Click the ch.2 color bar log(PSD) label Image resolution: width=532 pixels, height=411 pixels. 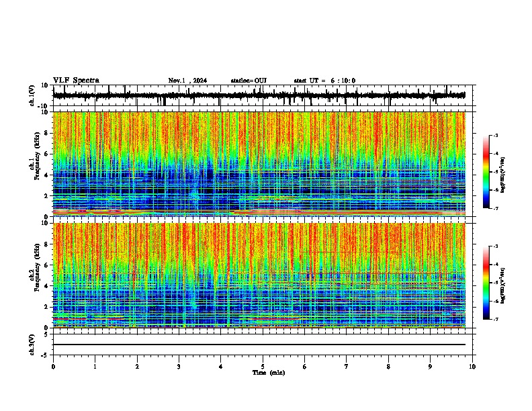(502, 285)
